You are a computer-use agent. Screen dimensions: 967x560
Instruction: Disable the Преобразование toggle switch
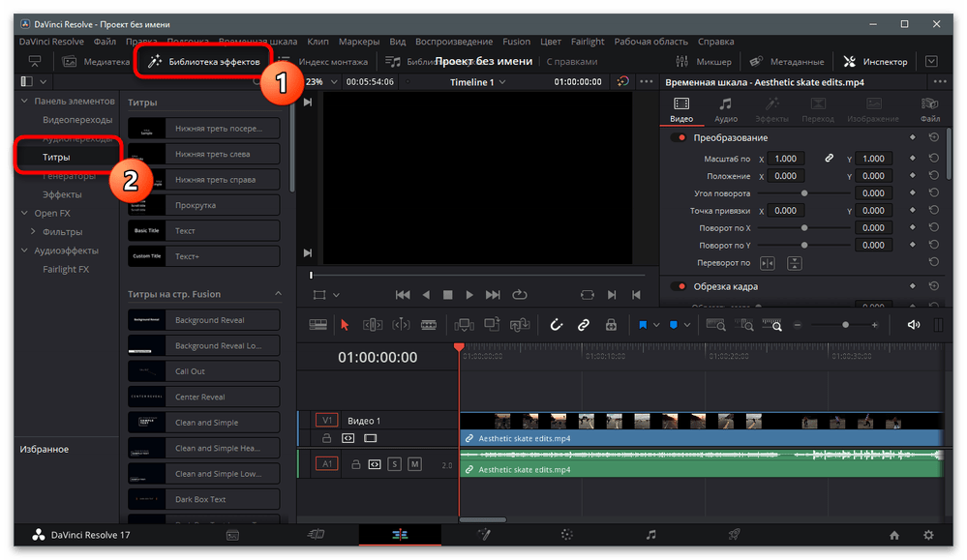(x=679, y=137)
